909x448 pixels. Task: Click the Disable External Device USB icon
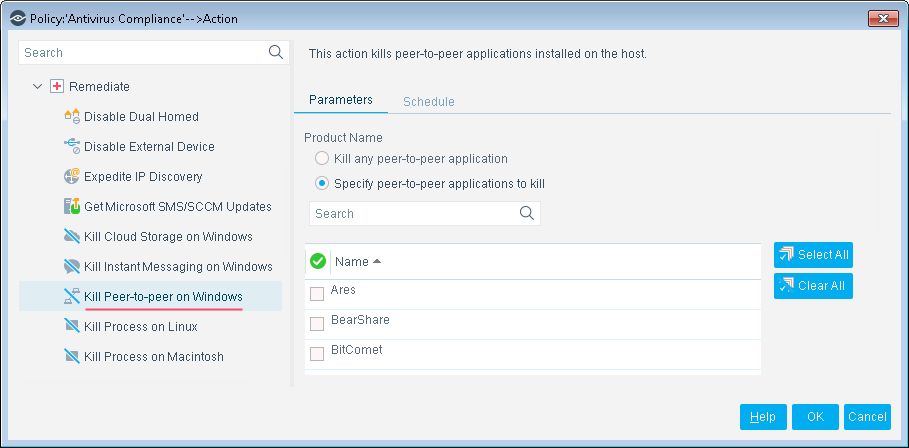72,147
